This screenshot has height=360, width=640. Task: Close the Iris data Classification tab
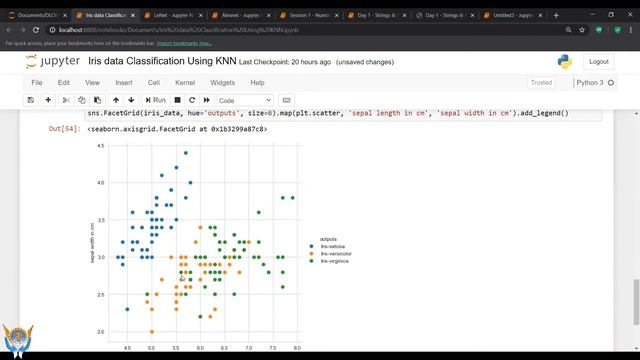pos(133,15)
